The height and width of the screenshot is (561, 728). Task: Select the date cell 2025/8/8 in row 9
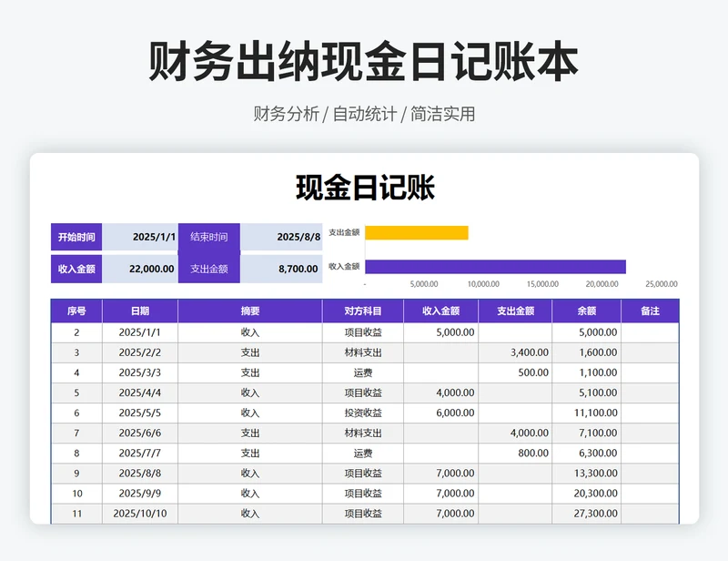point(140,474)
